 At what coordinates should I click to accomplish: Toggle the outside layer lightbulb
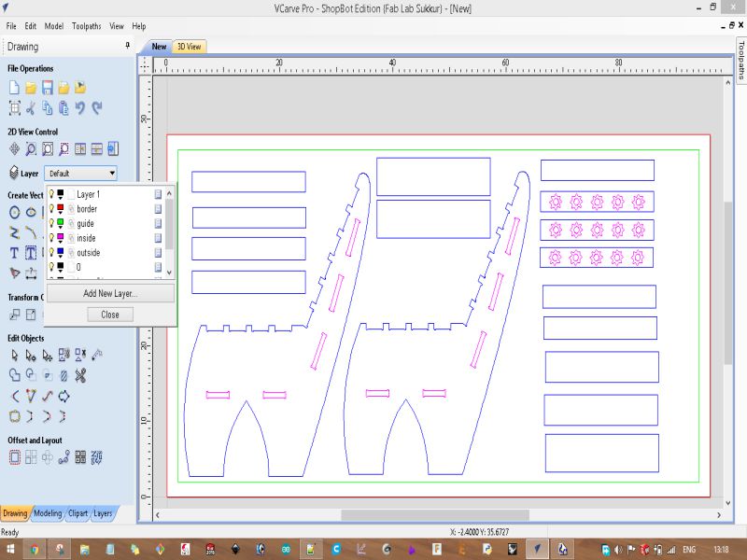coord(51,253)
